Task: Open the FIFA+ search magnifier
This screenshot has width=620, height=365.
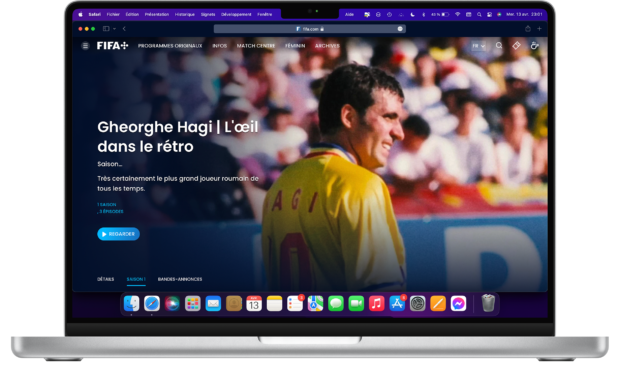Action: [499, 46]
